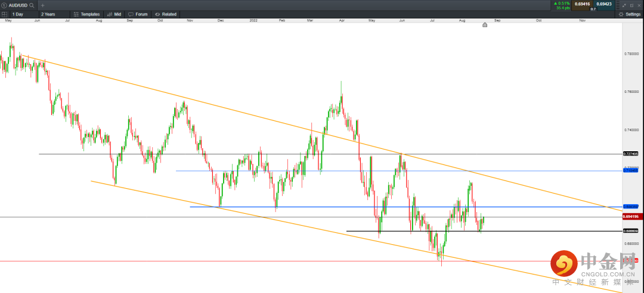Click the 0.740000 axis label
This screenshot has height=293, width=644.
pos(631,130)
